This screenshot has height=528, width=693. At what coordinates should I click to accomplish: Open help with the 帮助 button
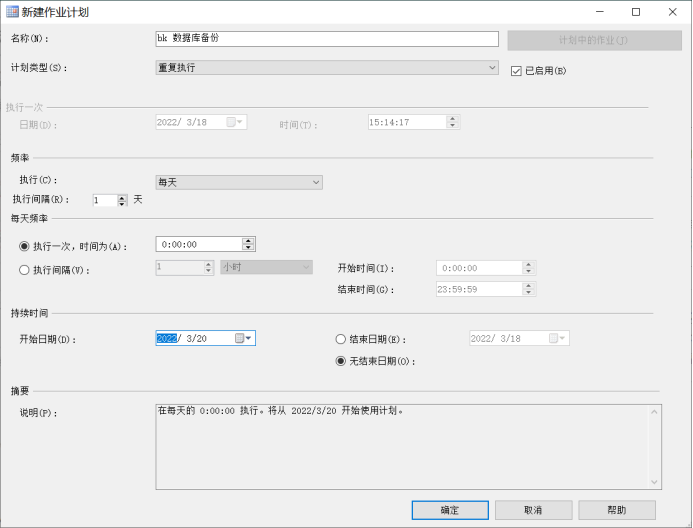[x=617, y=510]
